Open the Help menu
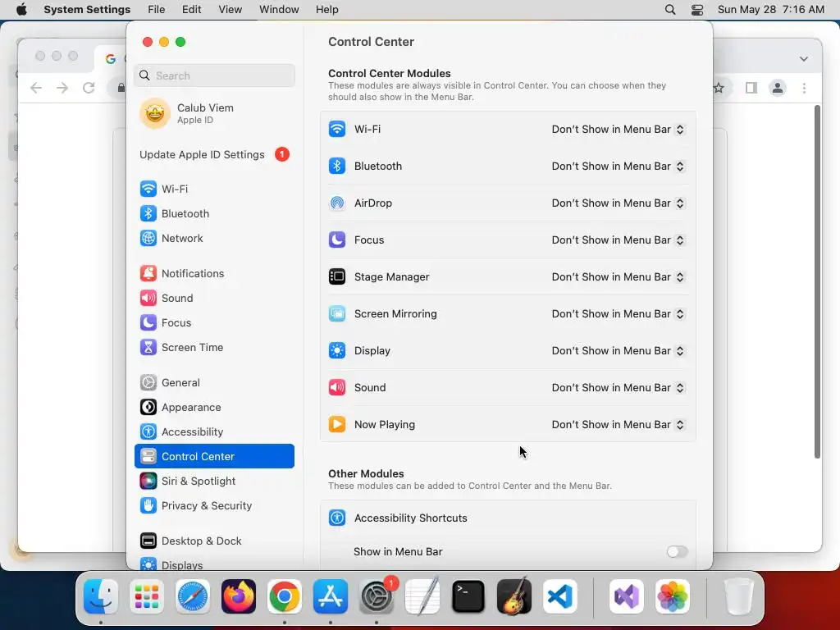 (x=326, y=10)
